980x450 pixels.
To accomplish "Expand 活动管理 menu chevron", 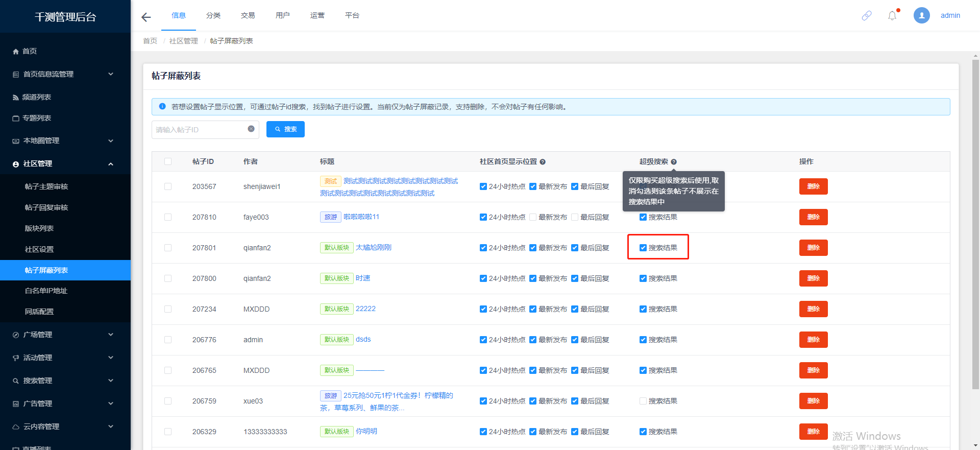I will tap(111, 358).
